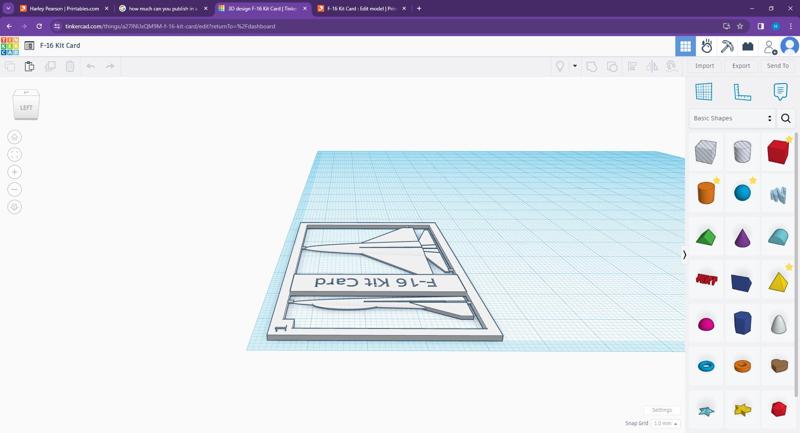Select the grey Paraboloid shape

click(x=778, y=324)
